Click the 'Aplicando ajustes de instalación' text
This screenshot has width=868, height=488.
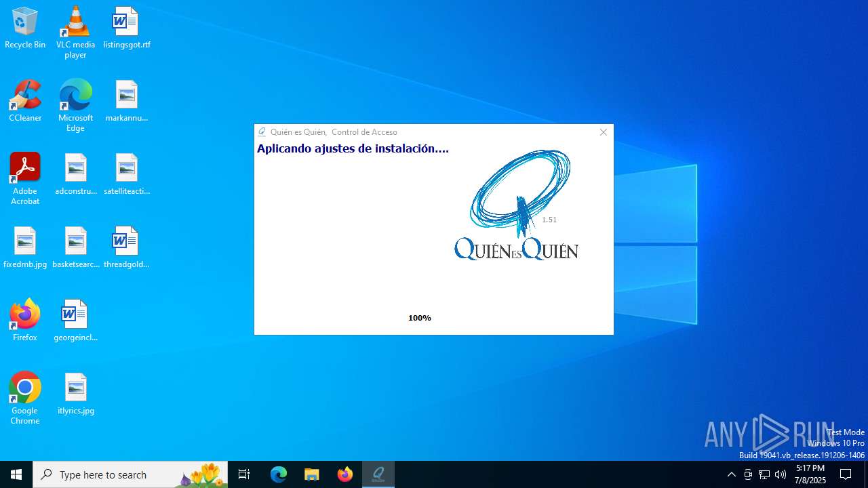point(353,148)
